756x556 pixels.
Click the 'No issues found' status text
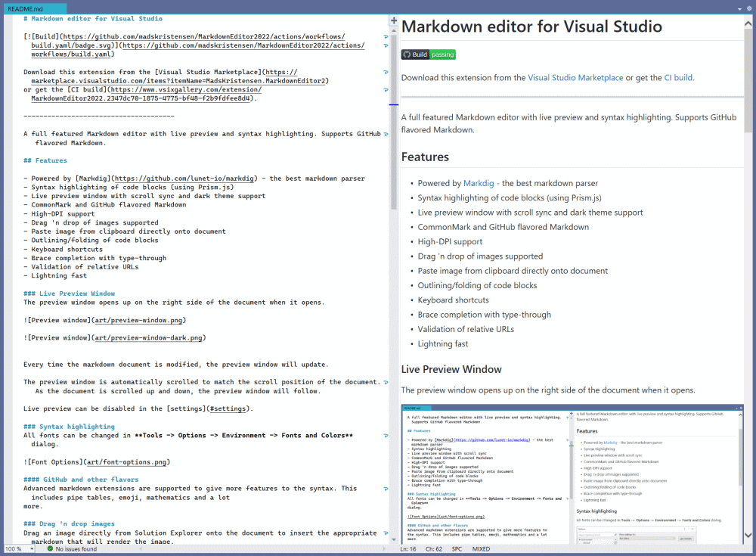(76, 549)
